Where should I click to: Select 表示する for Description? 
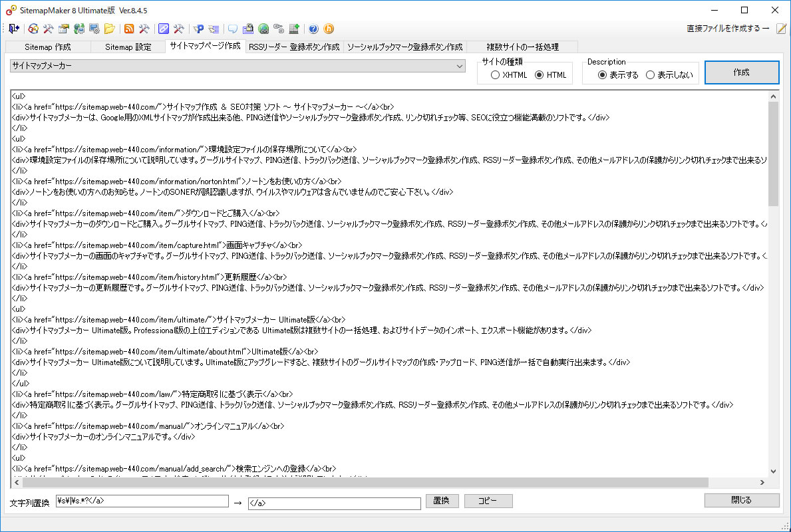click(618, 74)
